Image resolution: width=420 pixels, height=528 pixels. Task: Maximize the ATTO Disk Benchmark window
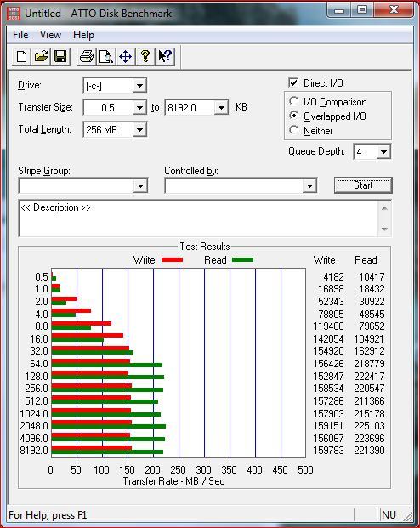tap(362, 9)
